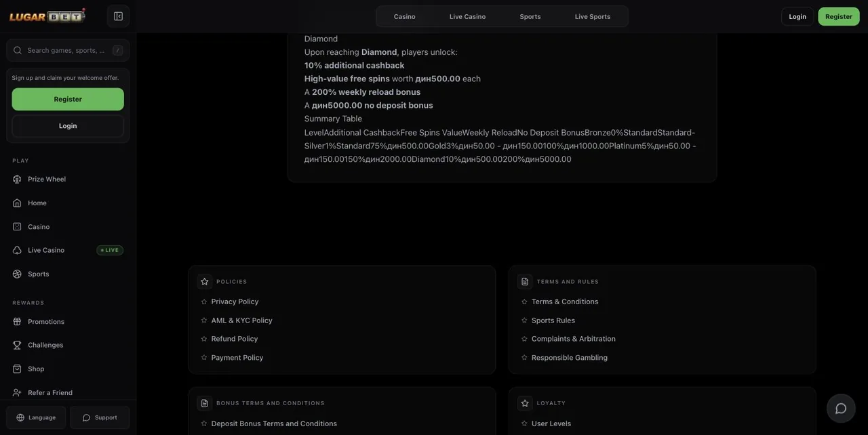Click the Promotions gift icon

[17, 322]
